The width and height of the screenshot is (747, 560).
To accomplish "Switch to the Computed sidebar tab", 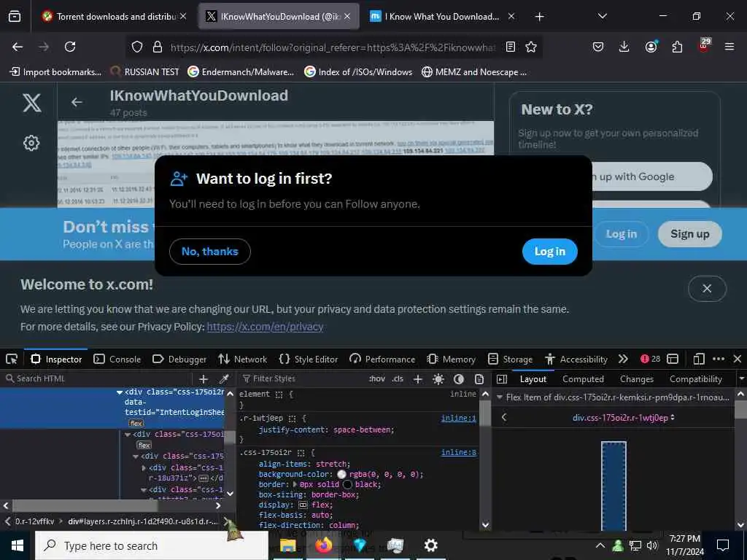I will [583, 379].
